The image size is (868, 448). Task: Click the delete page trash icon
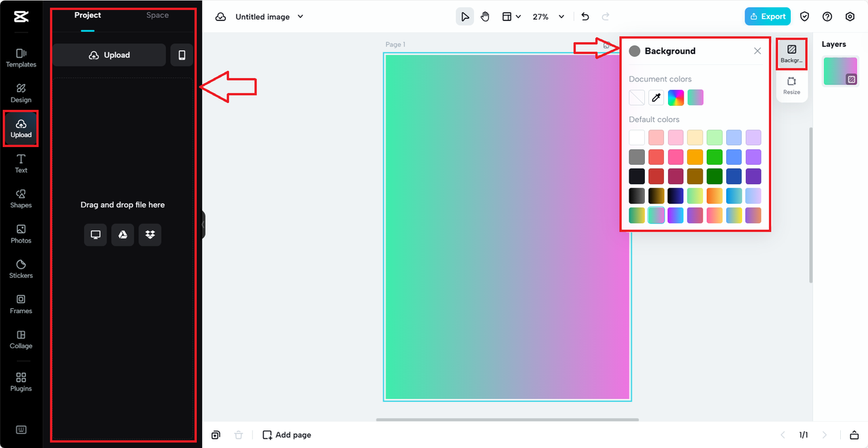pyautogui.click(x=238, y=435)
